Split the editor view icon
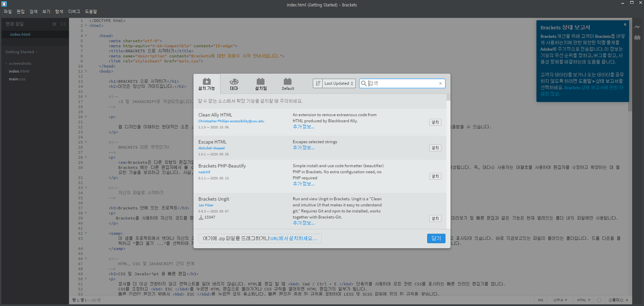 click(63, 24)
